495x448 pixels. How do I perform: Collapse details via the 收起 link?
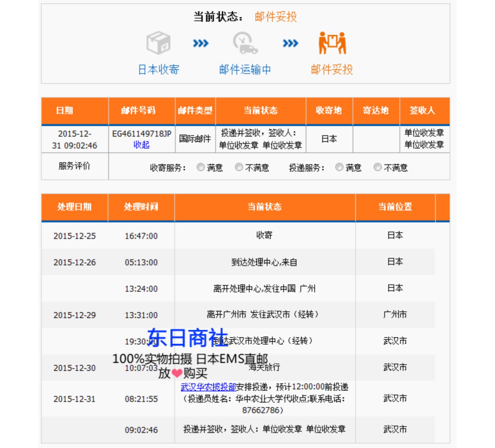142,145
